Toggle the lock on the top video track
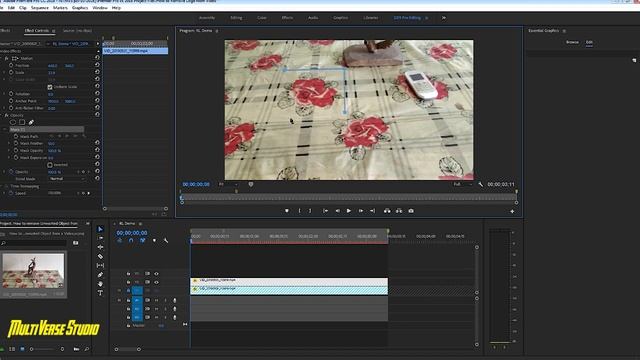 click(129, 273)
